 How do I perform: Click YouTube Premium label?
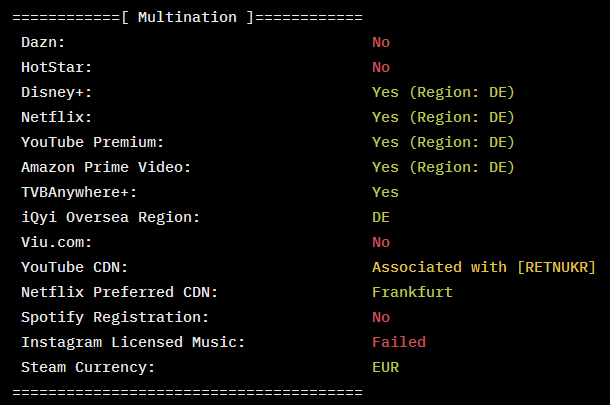coord(93,142)
